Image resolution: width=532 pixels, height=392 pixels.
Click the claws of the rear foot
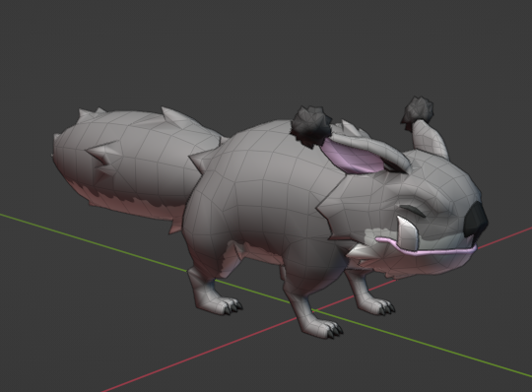(230, 305)
